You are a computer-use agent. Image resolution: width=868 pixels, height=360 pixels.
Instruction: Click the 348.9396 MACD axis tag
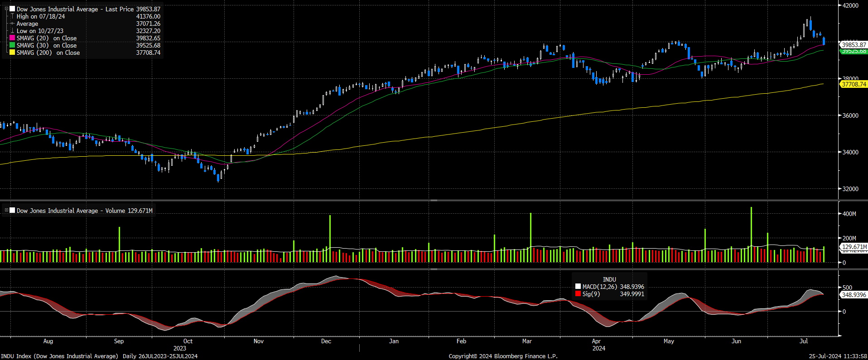point(854,295)
